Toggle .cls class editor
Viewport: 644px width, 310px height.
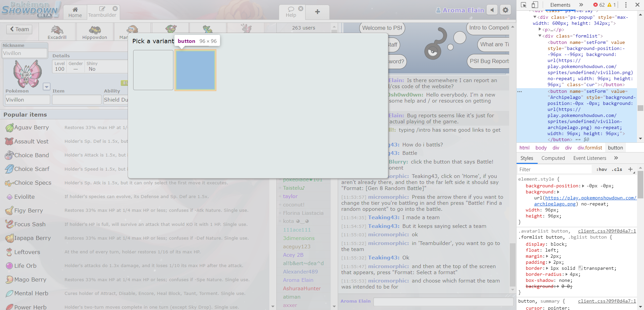617,170
